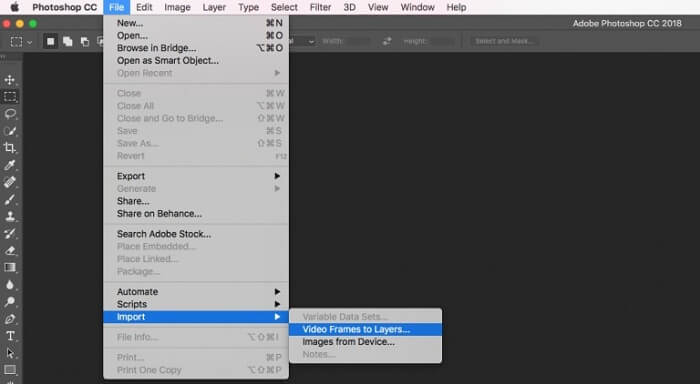The width and height of the screenshot is (700, 384).
Task: Click the Height input field
Action: pos(442,41)
